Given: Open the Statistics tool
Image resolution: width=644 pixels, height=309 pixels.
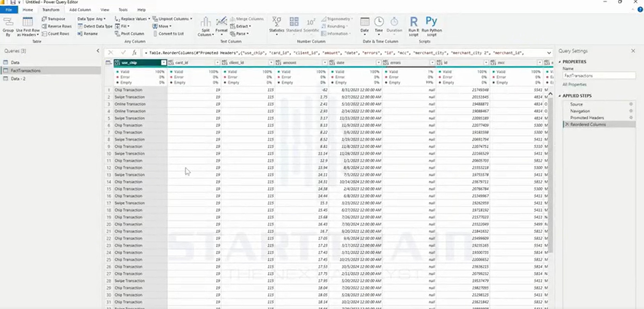Looking at the screenshot, I should pyautogui.click(x=276, y=26).
